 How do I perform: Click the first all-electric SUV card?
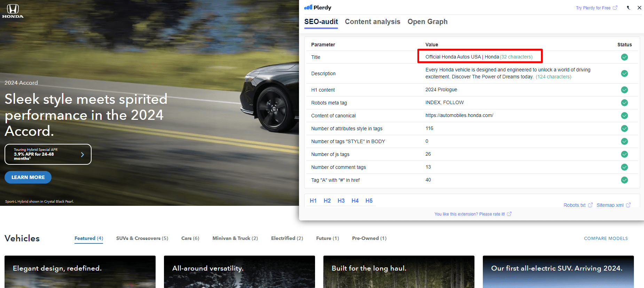point(558,272)
